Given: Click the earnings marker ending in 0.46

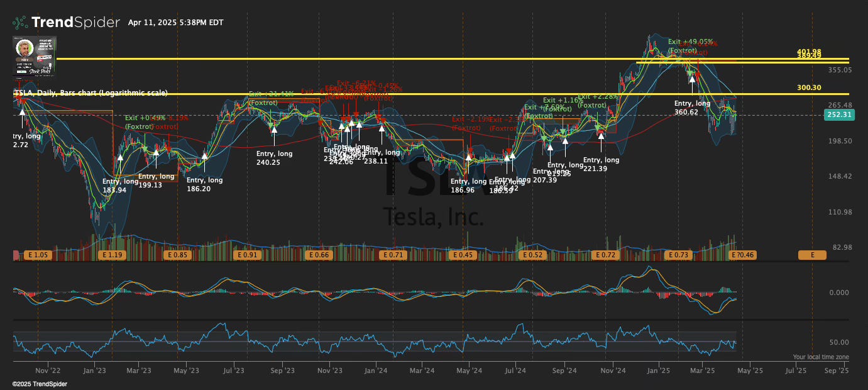Looking at the screenshot, I should tap(742, 255).
